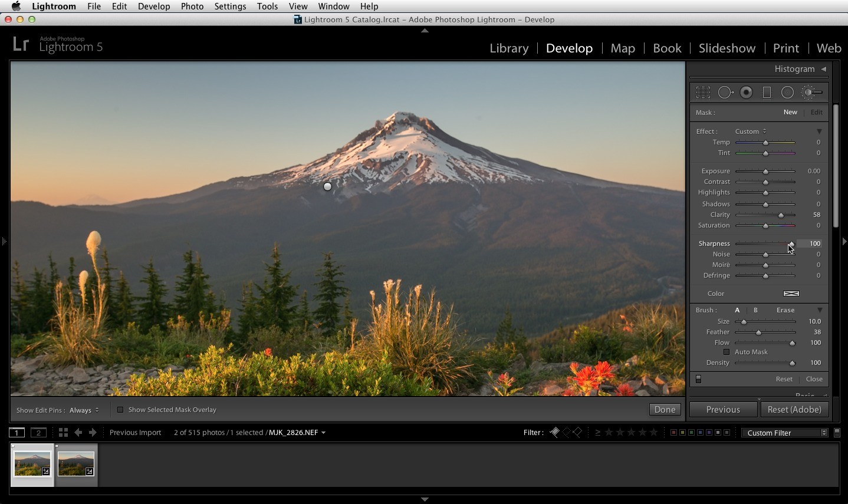Open the Color swatch for the brush
848x504 pixels.
coord(791,294)
